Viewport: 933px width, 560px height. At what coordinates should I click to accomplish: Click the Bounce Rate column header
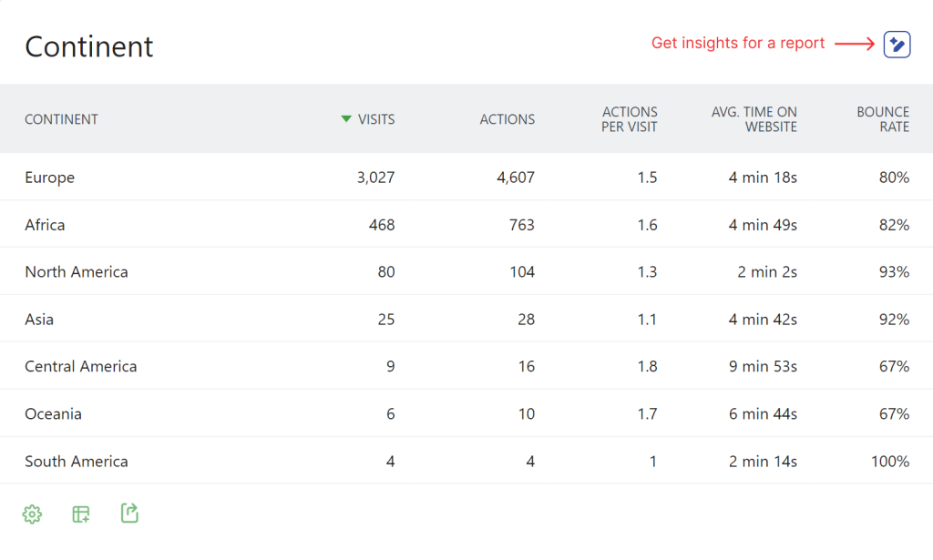tap(882, 119)
